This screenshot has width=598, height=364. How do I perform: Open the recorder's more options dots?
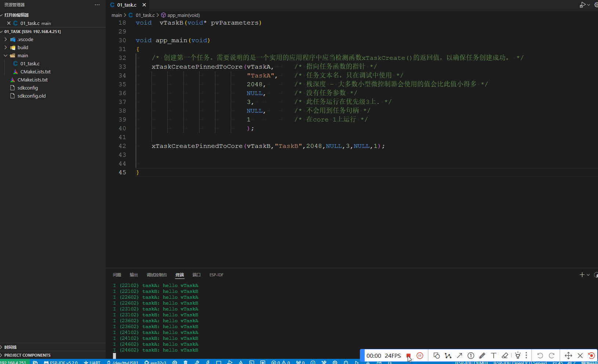click(526, 356)
